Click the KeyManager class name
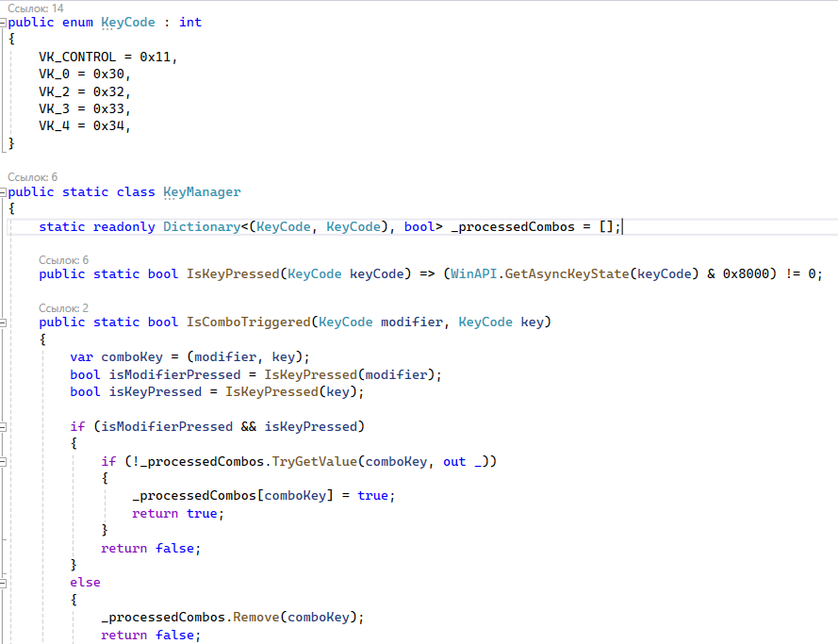838x644 pixels. point(202,191)
